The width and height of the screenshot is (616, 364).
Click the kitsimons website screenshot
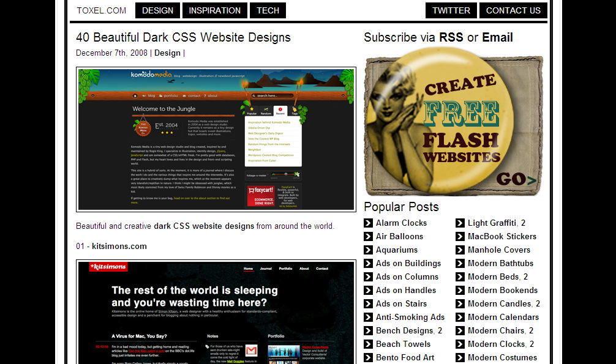click(216, 312)
